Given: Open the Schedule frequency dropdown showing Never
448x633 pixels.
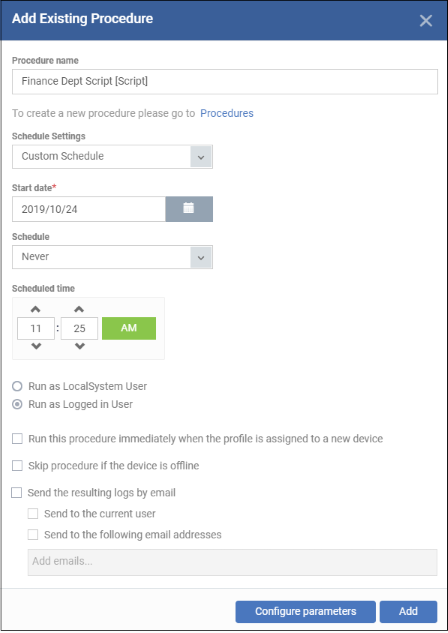Looking at the screenshot, I should pyautogui.click(x=112, y=257).
